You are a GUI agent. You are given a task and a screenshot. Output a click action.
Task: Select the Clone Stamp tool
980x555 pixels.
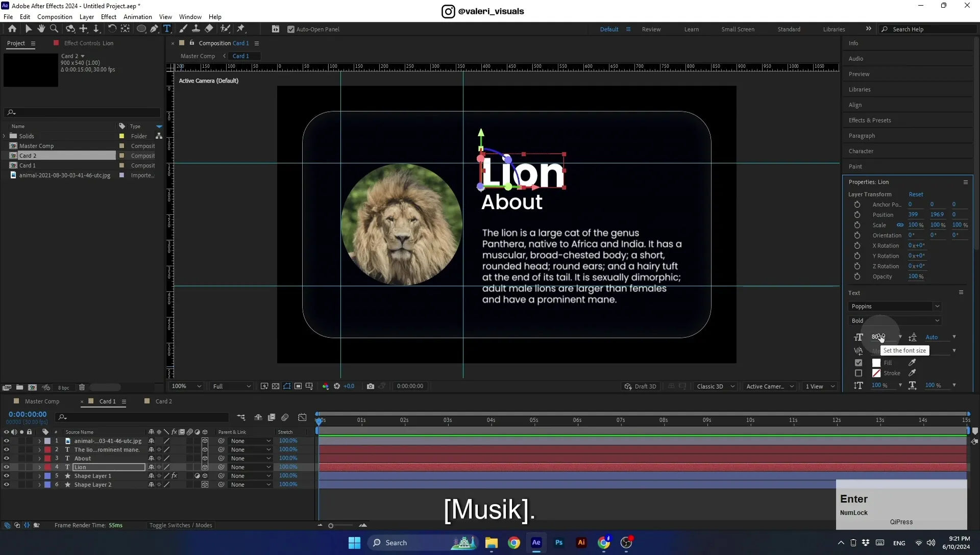coord(196,29)
